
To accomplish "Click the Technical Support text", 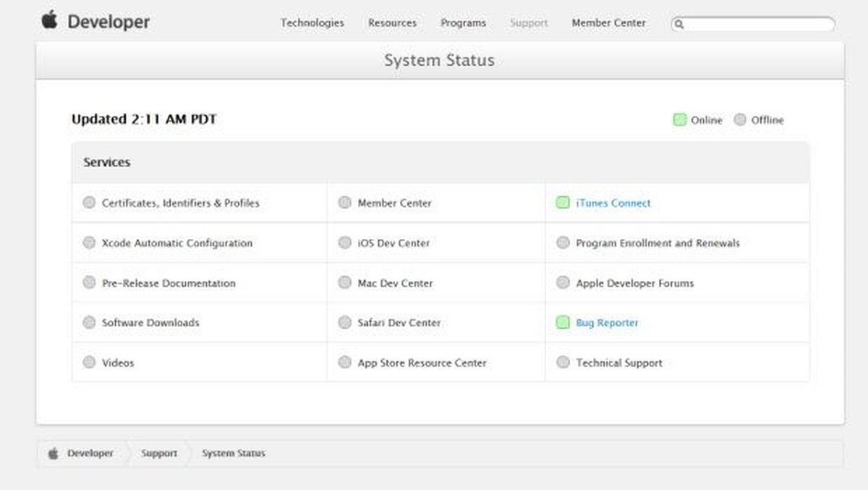I will point(619,363).
